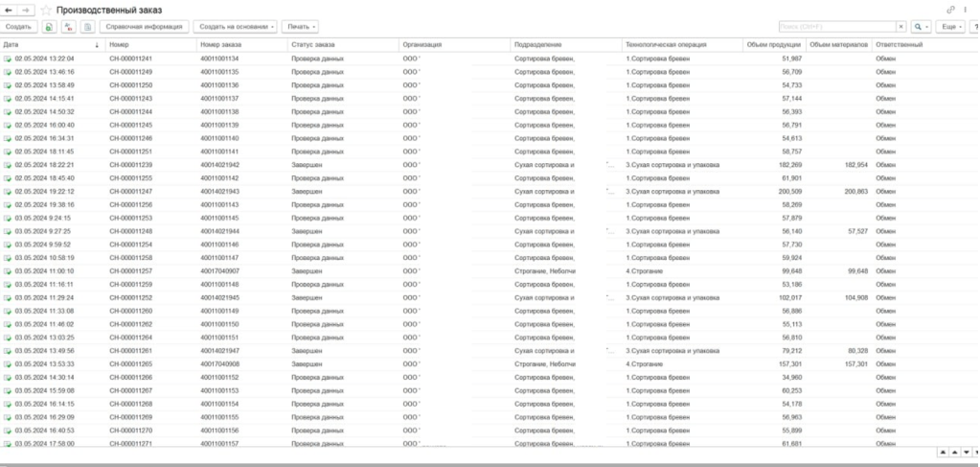Sort by the Дата column header
The width and height of the screenshot is (980, 467).
click(51, 45)
